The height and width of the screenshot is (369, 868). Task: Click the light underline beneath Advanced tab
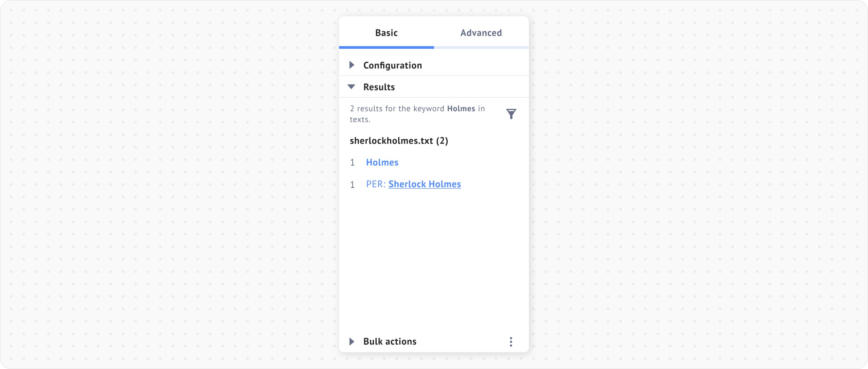click(x=481, y=47)
